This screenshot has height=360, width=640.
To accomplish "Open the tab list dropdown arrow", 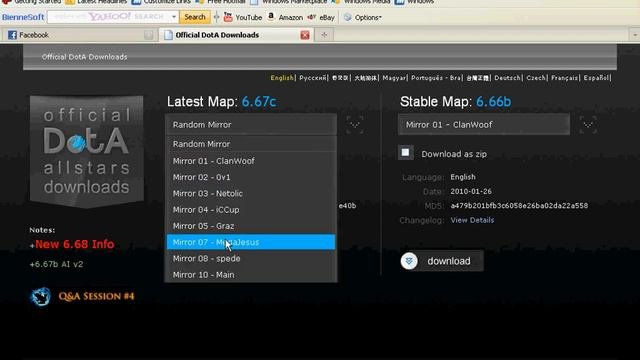I will [635, 36].
